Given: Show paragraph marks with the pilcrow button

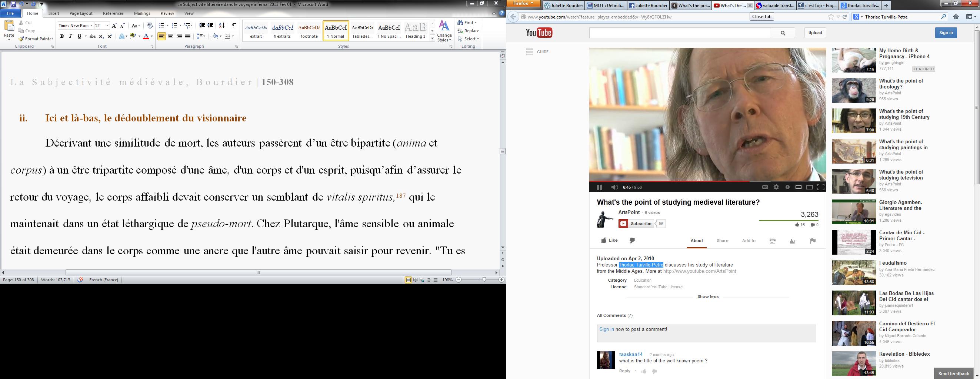Looking at the screenshot, I should (234, 26).
